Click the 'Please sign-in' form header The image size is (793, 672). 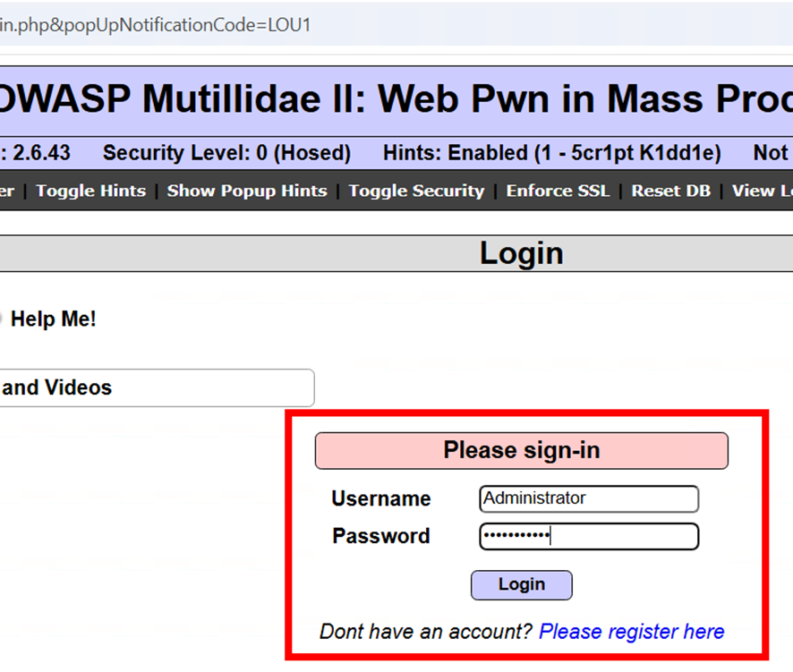522,450
